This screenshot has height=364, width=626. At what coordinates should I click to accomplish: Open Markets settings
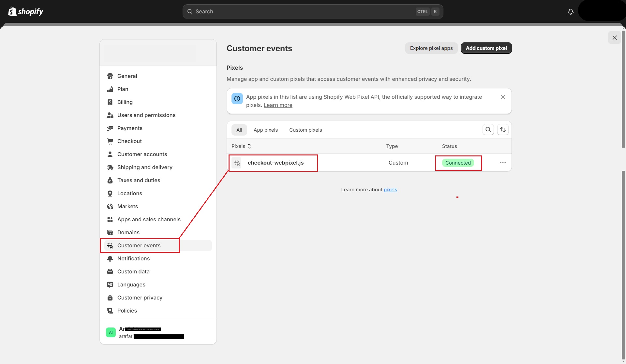pos(158,206)
